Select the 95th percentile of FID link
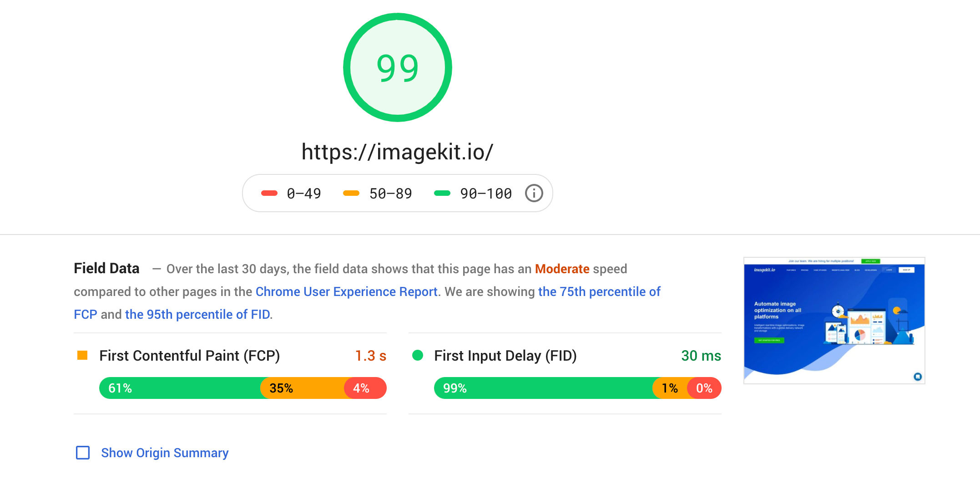The height and width of the screenshot is (500, 980). 197,313
